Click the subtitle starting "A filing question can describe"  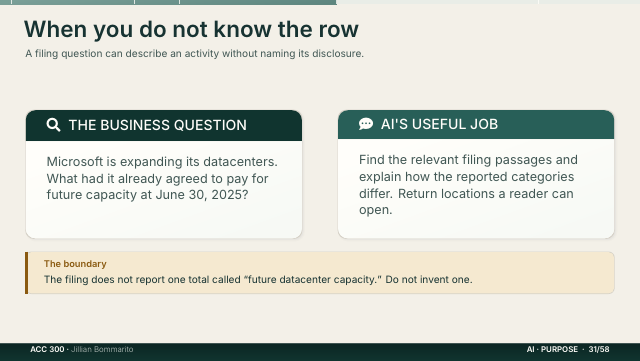click(x=194, y=53)
